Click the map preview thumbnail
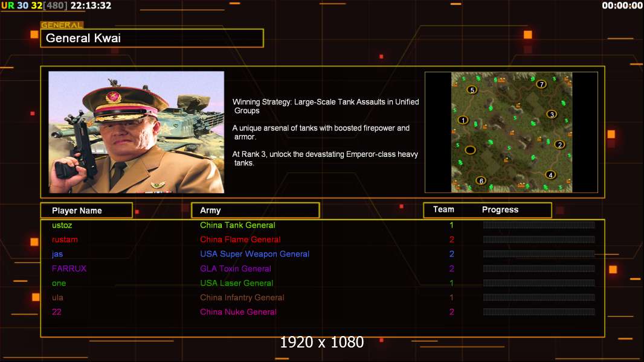644x362 pixels. (x=511, y=132)
